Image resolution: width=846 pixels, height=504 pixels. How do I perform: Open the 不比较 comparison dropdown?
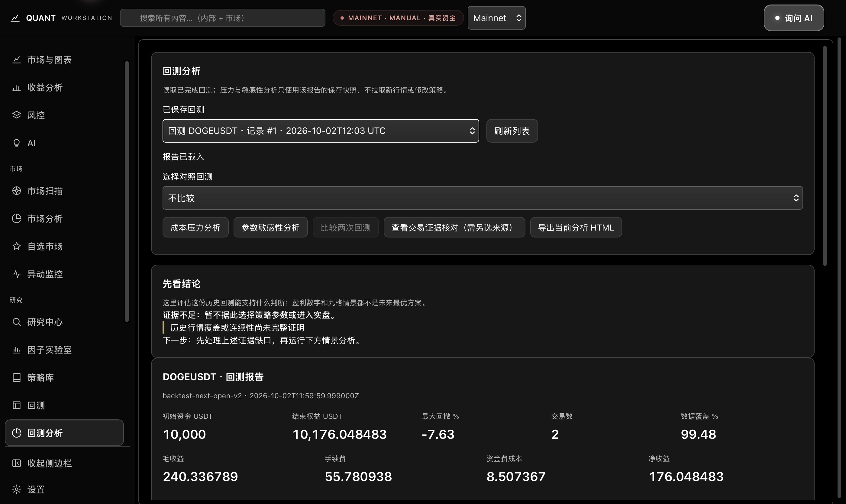[483, 198]
